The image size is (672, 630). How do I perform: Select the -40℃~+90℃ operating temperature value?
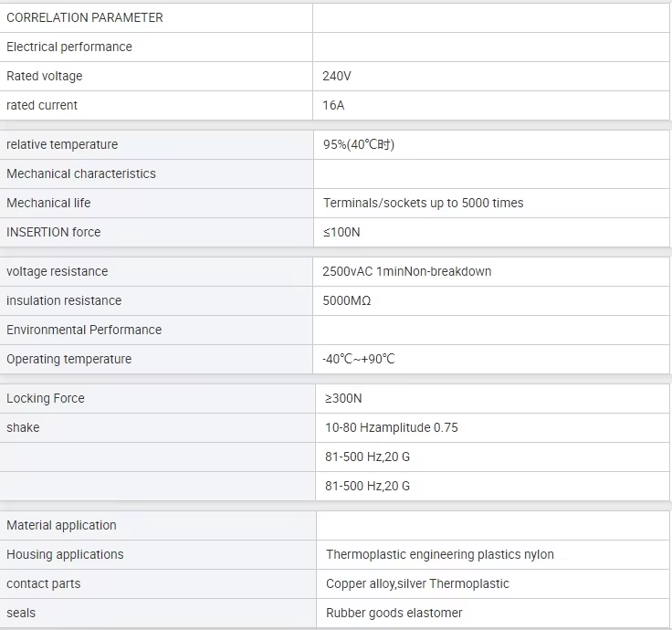click(x=358, y=359)
